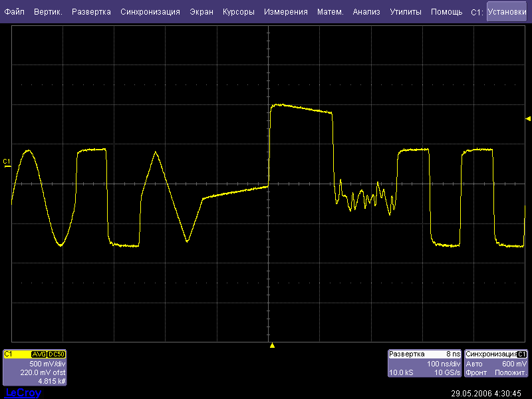Screen dimensions: 532x399
Task: Click the C1 source badge in Синхронизация box
Action: click(522, 354)
